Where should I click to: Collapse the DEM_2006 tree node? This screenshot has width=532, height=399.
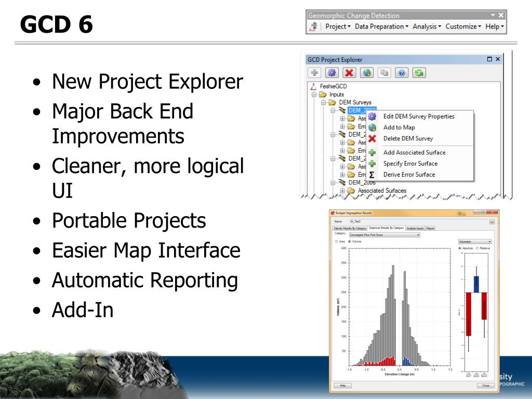point(333,183)
